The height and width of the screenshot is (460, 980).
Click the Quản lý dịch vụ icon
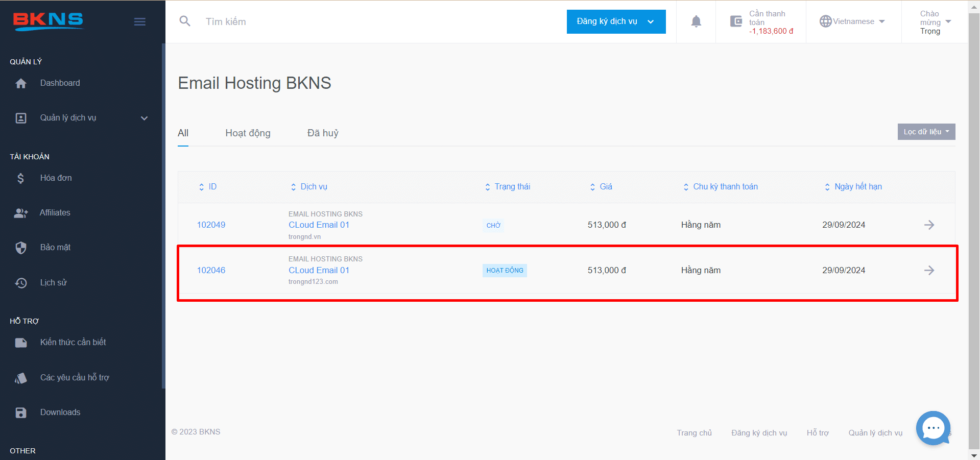[x=21, y=118]
